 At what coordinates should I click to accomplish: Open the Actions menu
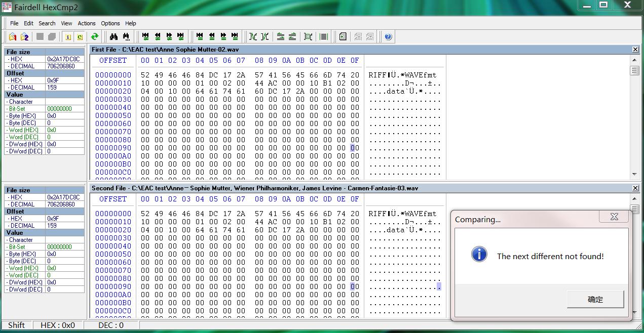click(87, 23)
